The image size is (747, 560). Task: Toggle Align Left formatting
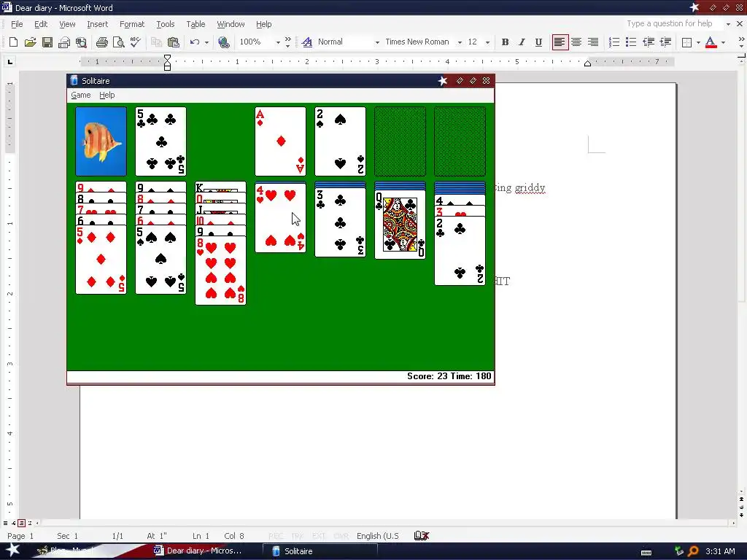(x=560, y=42)
